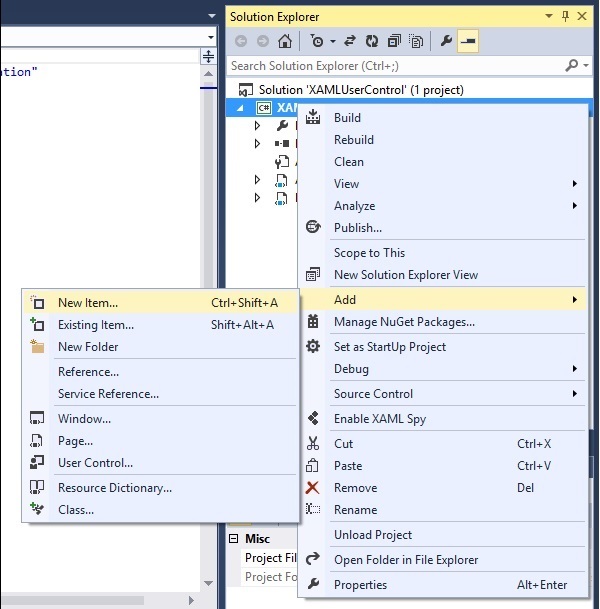
Task: Open the search options dropdown arrow
Action: [x=586, y=65]
